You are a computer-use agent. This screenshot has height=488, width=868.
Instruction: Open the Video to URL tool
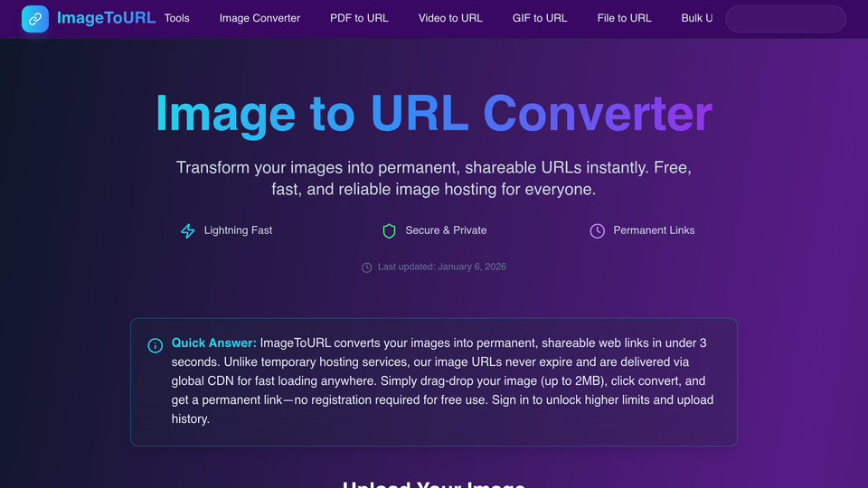[450, 18]
